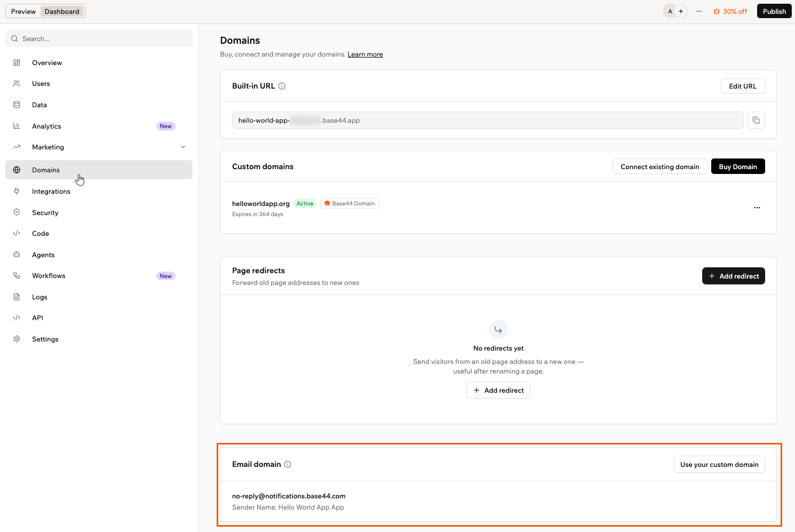
Task: Click the built-in URL field
Action: point(488,120)
